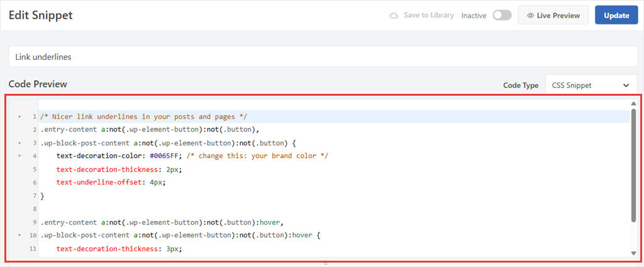Viewport: 644px width, 267px height.
Task: Open the Code Type CSS Snippet dropdown
Action: click(591, 85)
